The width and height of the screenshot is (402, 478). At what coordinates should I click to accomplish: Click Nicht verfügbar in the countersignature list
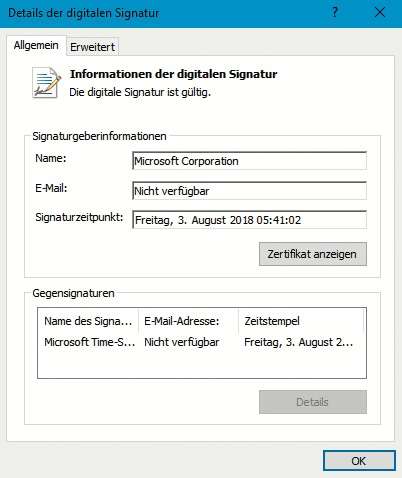coord(182,342)
